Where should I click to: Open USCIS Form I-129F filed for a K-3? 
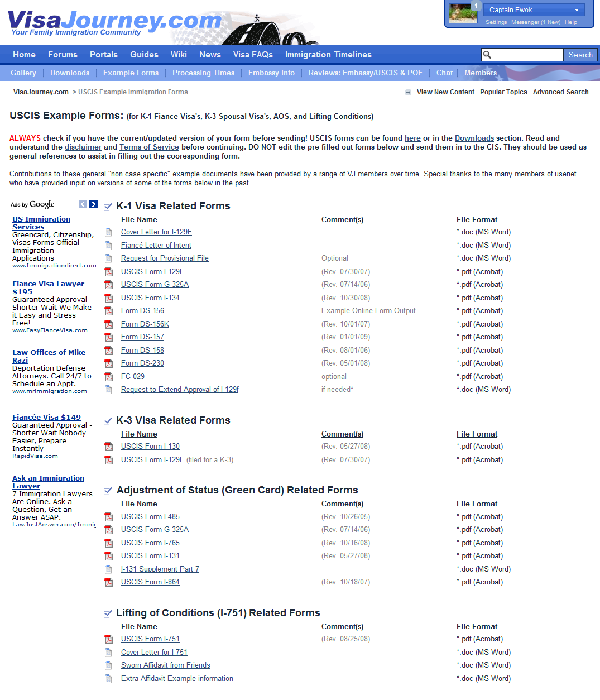[152, 460]
